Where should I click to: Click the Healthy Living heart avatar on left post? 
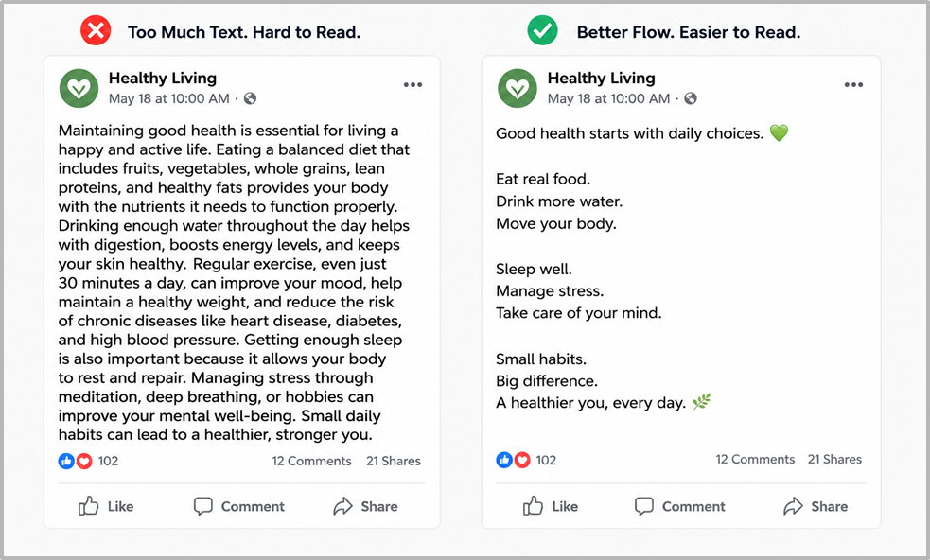tap(79, 88)
